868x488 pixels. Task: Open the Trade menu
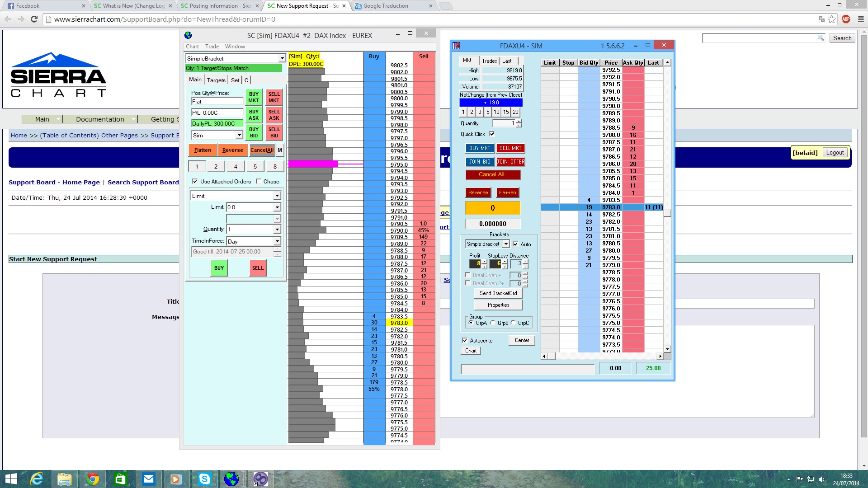[212, 47]
